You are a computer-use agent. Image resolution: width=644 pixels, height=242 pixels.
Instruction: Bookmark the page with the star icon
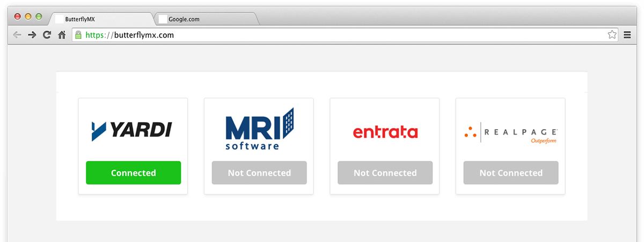click(x=612, y=35)
